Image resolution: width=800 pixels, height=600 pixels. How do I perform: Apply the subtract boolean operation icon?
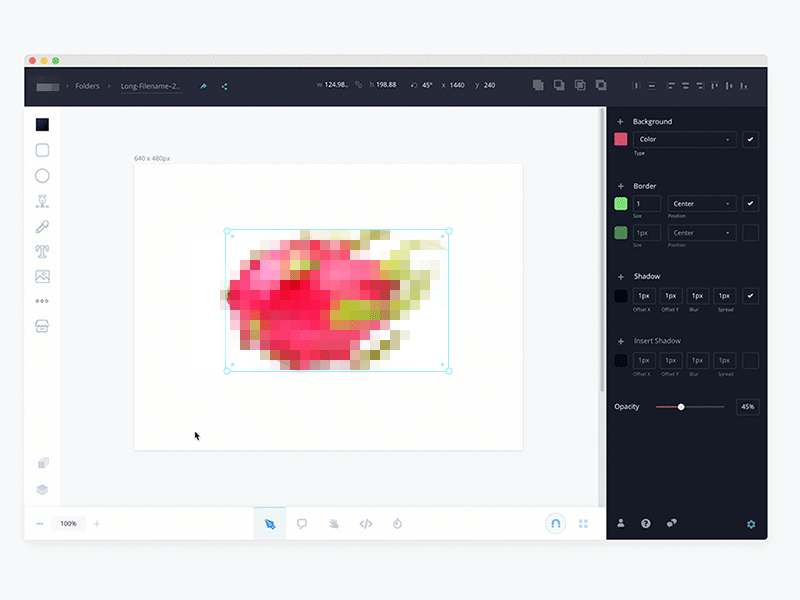[559, 85]
